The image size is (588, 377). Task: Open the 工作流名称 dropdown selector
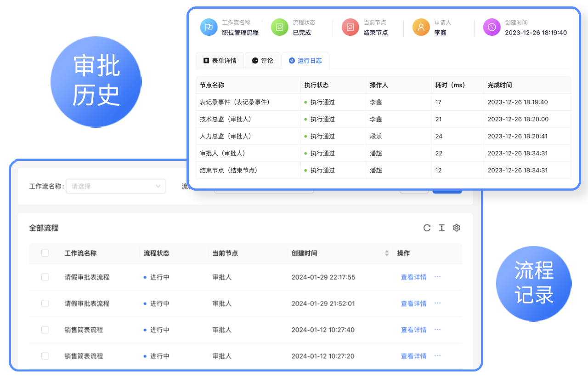[116, 186]
